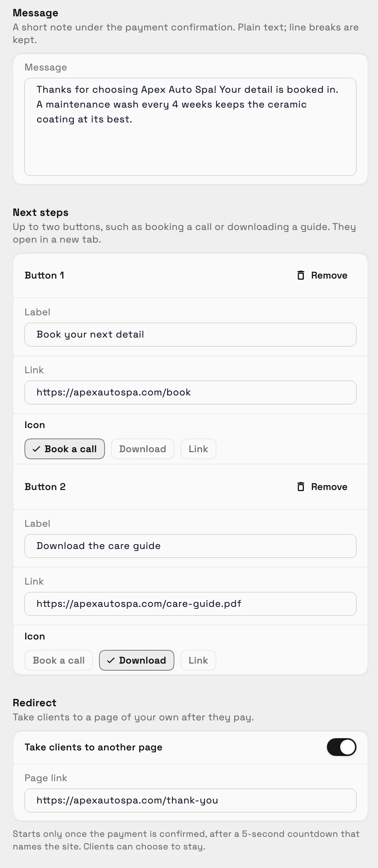This screenshot has width=378, height=868.
Task: Click the 5-second countdown helper note
Action: [x=186, y=840]
